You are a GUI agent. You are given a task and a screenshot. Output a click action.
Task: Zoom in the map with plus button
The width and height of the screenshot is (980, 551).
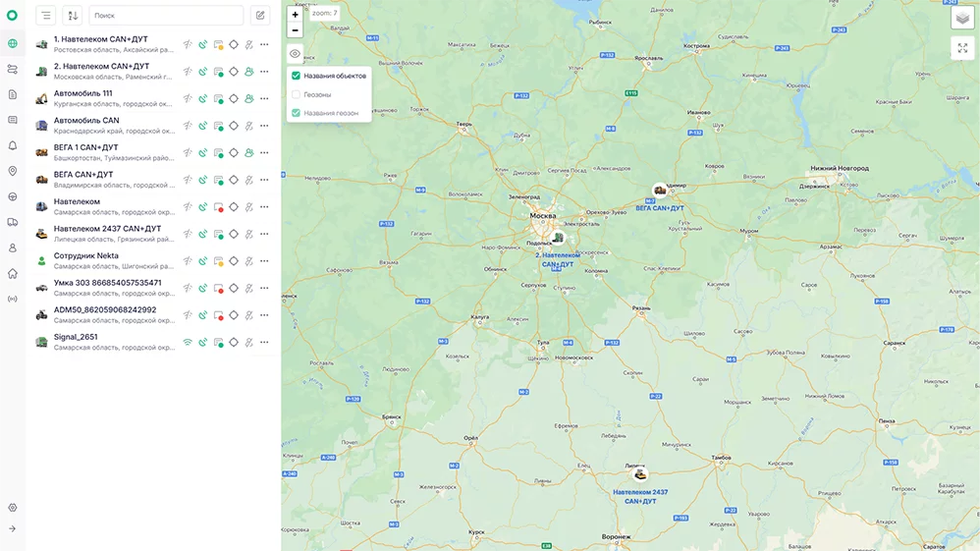point(295,15)
